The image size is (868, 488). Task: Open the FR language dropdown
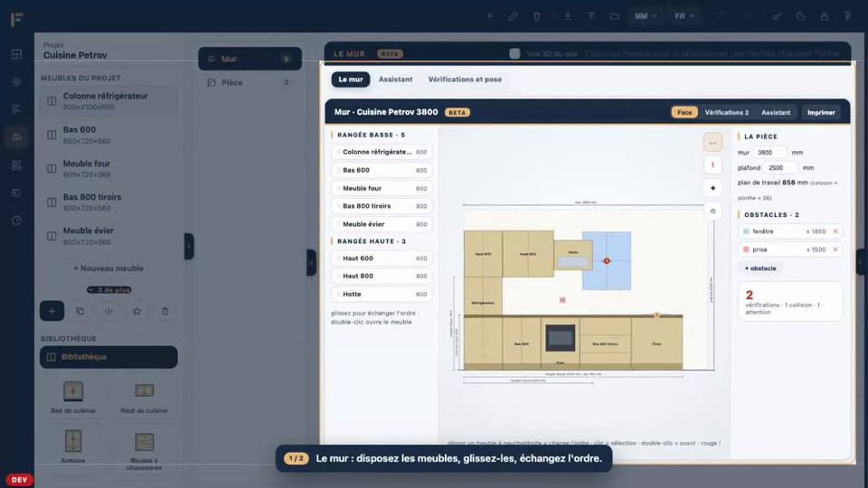[684, 16]
